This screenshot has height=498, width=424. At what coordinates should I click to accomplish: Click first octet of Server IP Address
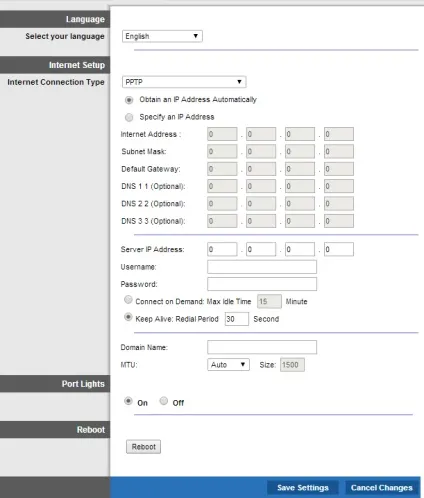pyautogui.click(x=222, y=249)
